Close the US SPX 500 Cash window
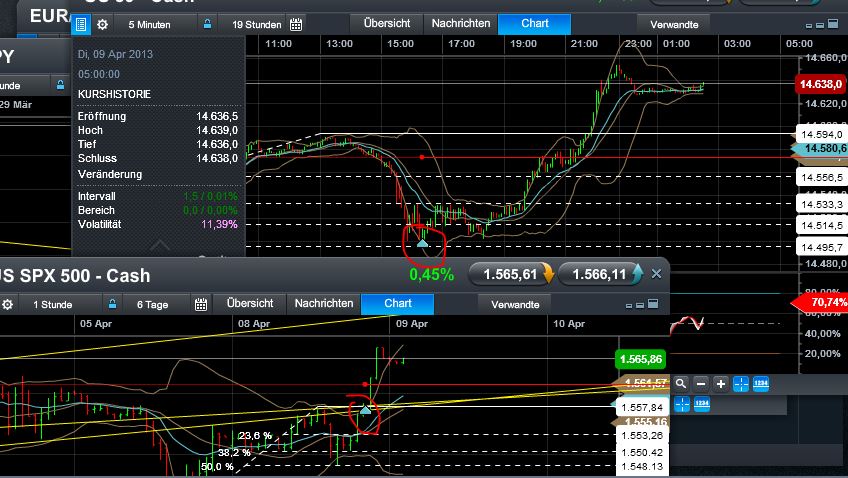Screen dimensions: 848x478 click(656, 274)
